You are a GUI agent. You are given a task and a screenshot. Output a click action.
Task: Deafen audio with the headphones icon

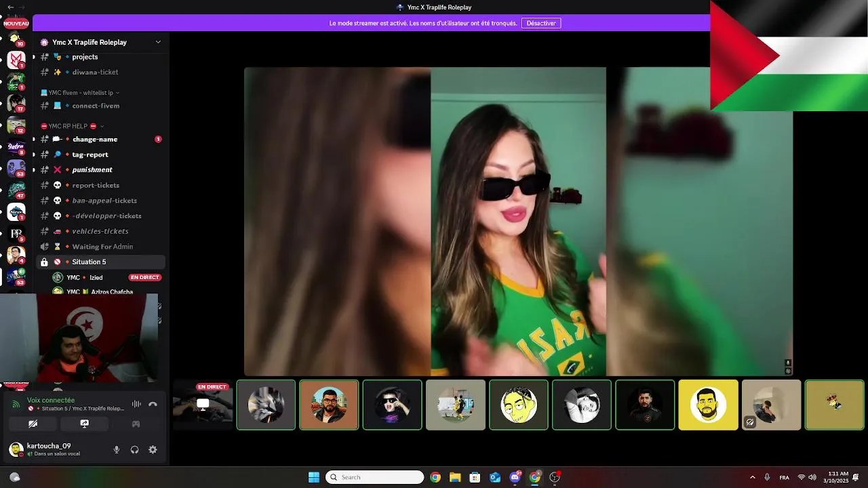(134, 449)
